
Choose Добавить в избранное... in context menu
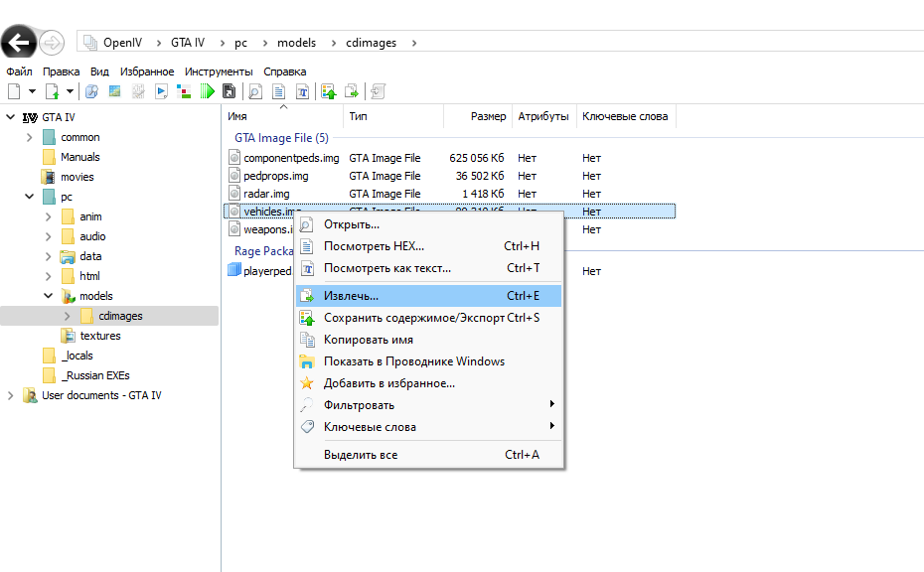(x=428, y=383)
